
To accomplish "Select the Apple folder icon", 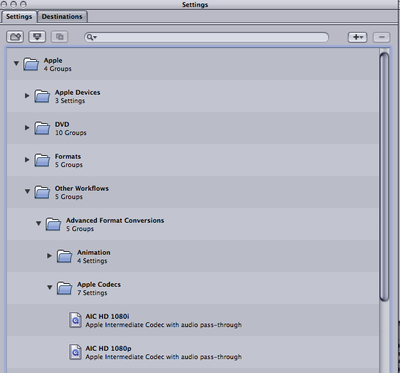I will click(31, 63).
